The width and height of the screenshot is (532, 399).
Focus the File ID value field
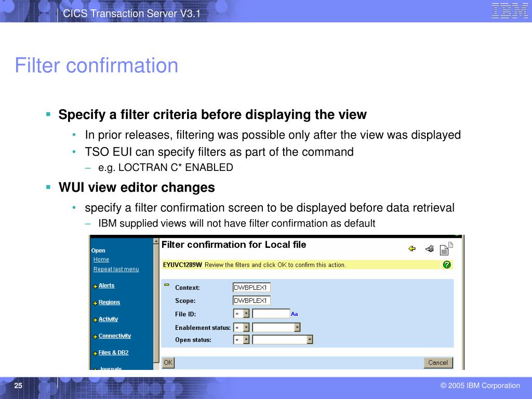point(271,313)
